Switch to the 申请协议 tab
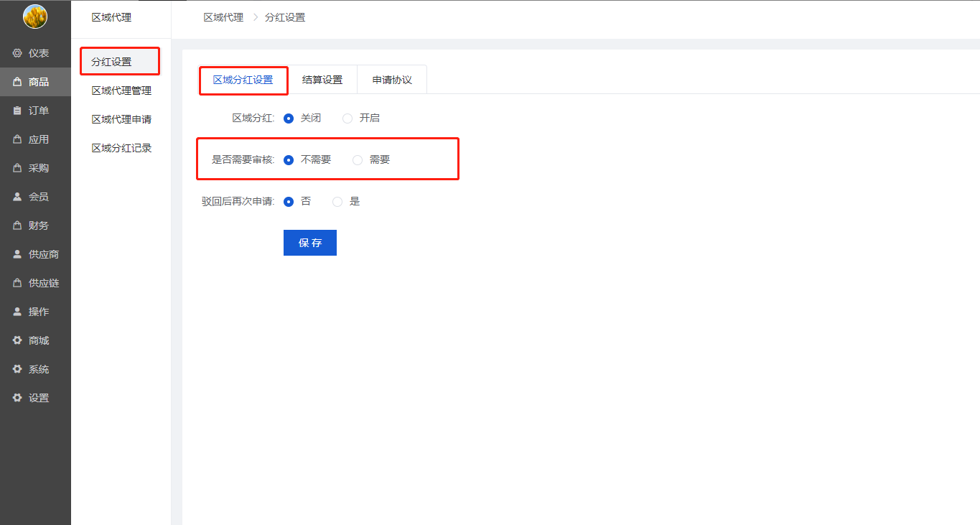This screenshot has height=525, width=980. [392, 80]
